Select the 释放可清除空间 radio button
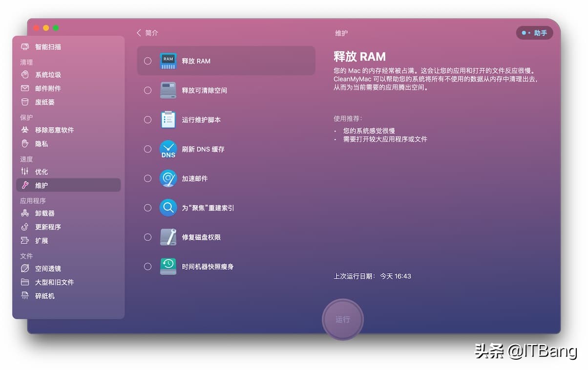Screen dimensions: 588x370 coord(147,90)
